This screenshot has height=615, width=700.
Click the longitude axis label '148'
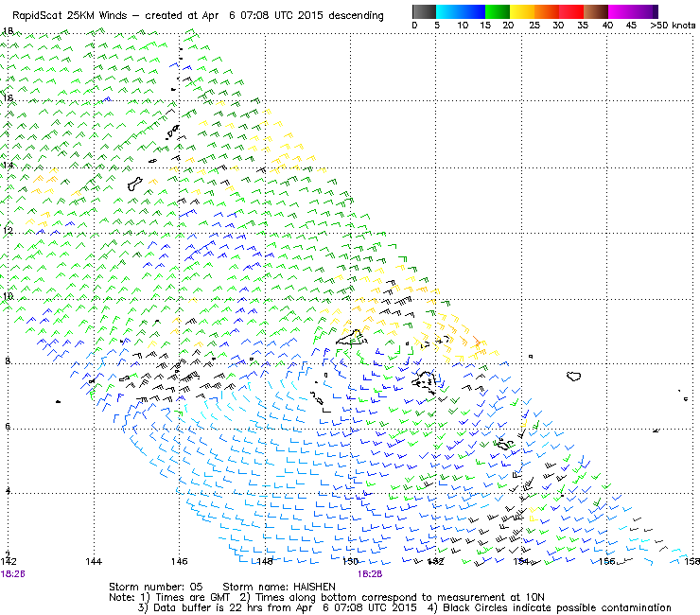point(264,561)
